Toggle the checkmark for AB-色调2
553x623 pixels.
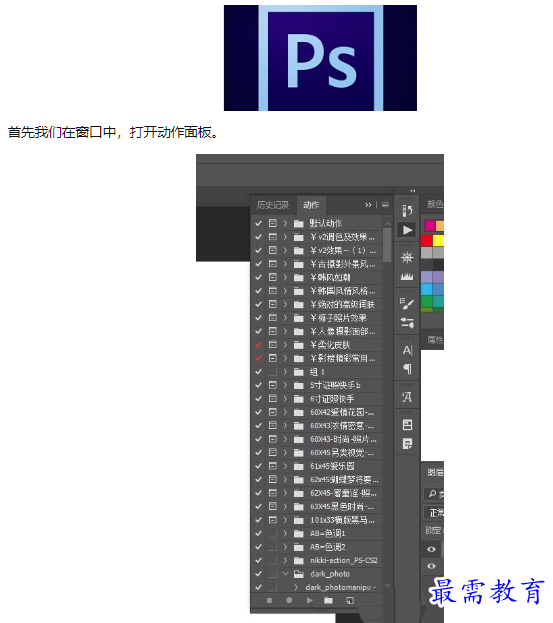click(x=259, y=547)
